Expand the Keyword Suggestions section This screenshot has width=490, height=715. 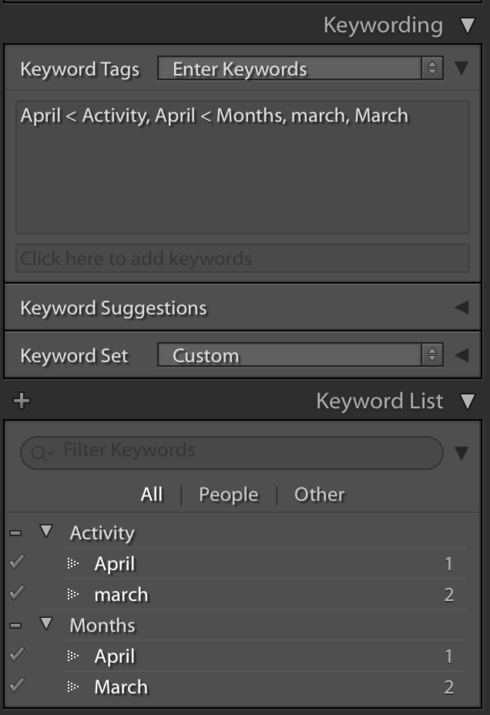click(x=462, y=307)
